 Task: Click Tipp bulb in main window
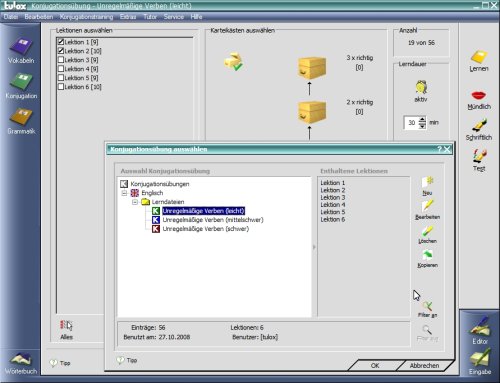pyautogui.click(x=60, y=363)
